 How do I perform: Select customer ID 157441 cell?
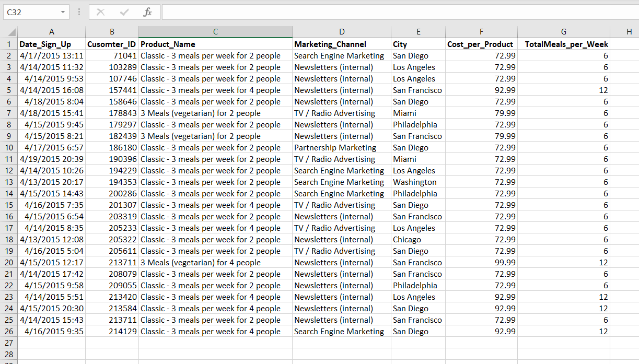pos(112,90)
